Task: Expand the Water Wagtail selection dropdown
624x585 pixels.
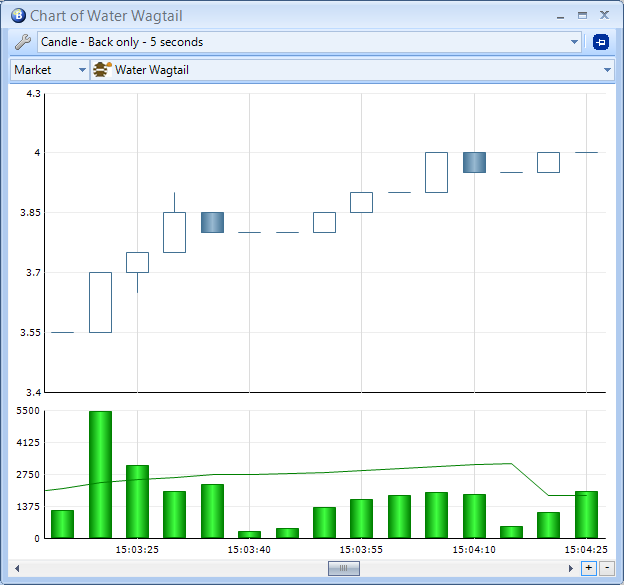Action: 607,70
